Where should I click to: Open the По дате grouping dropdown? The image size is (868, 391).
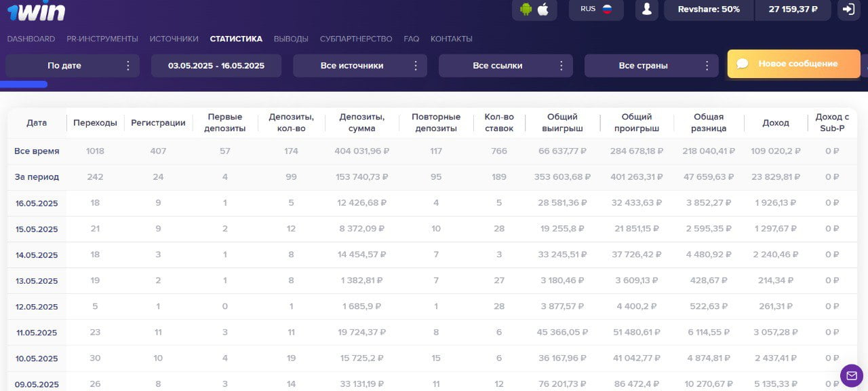(x=73, y=66)
